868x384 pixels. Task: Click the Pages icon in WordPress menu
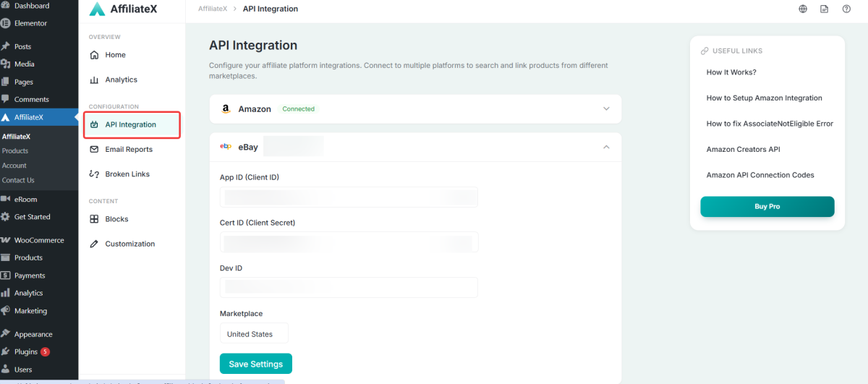pos(5,82)
